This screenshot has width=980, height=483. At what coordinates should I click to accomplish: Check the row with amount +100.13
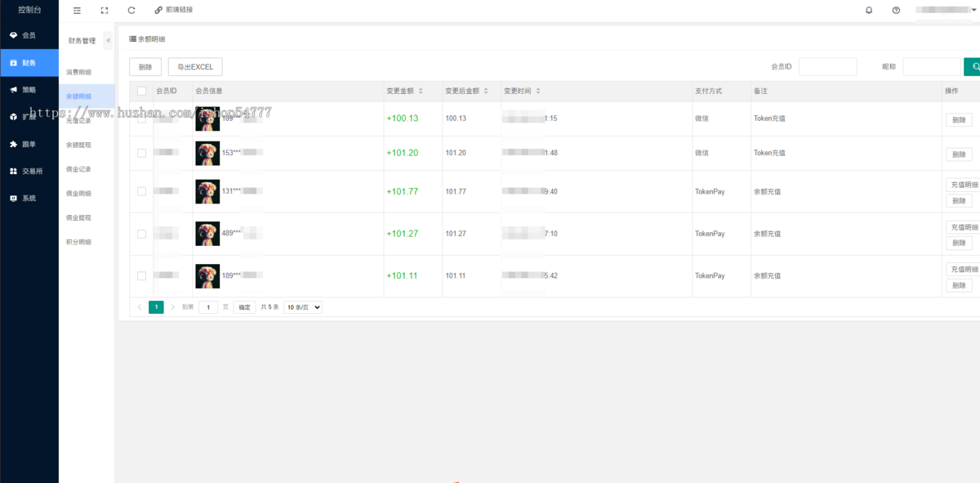coord(142,119)
